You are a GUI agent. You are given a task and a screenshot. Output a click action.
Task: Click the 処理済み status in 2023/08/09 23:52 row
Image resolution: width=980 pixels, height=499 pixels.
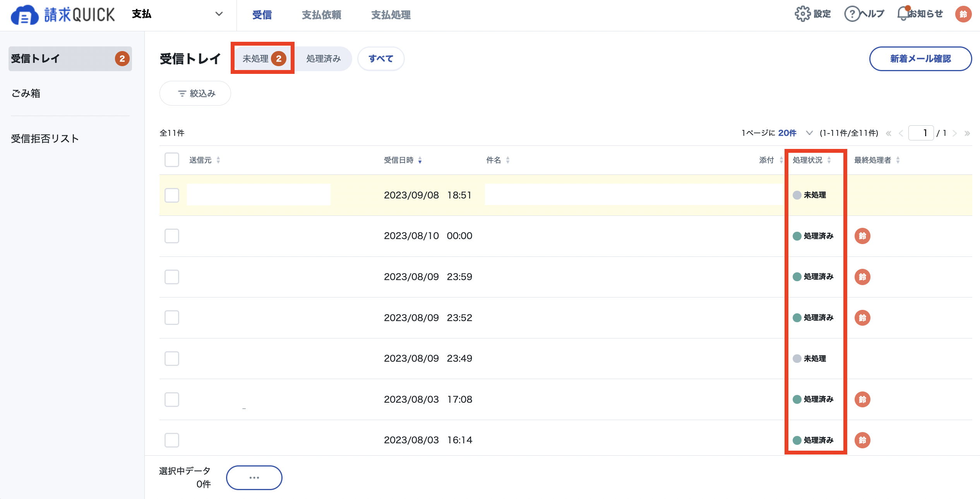click(x=813, y=318)
